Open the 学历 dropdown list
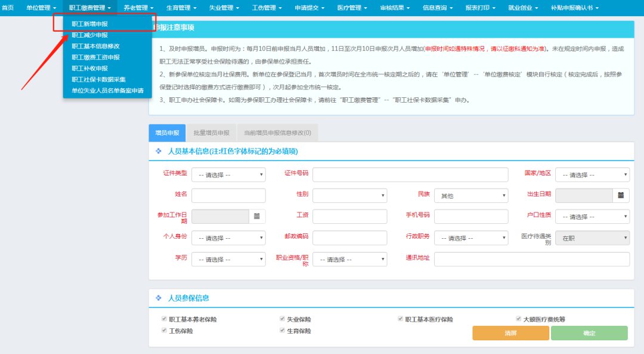The image size is (644, 354). pos(228,260)
